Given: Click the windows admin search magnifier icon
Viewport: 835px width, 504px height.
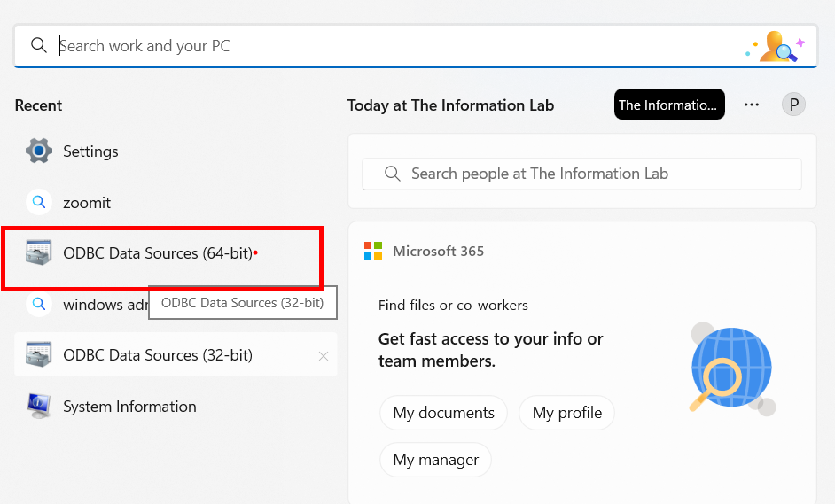Looking at the screenshot, I should pyautogui.click(x=39, y=305).
